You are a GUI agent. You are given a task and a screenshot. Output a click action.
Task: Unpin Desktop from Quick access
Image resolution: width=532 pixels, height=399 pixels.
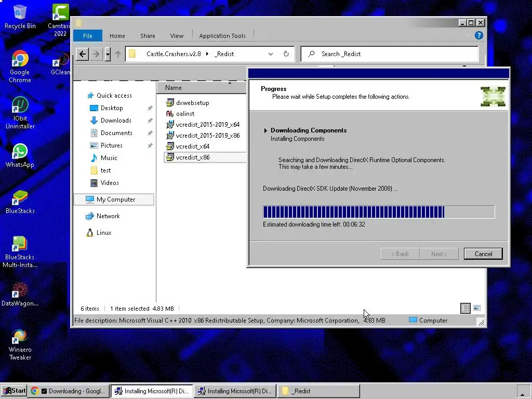[150, 108]
